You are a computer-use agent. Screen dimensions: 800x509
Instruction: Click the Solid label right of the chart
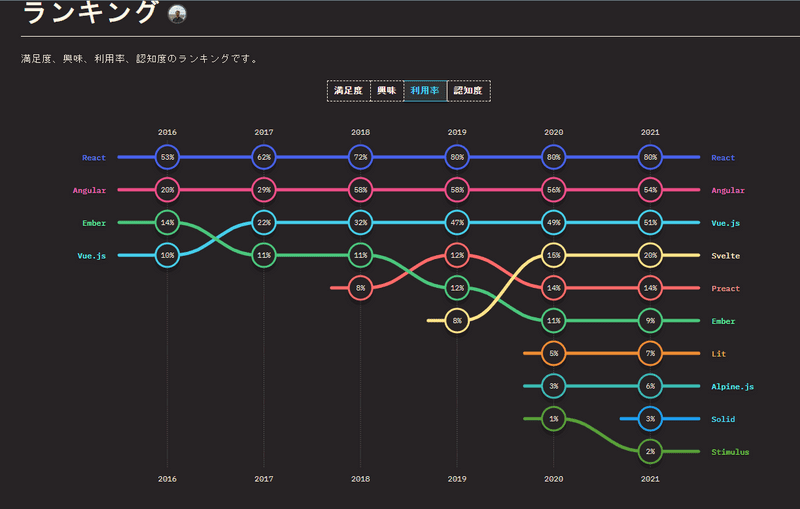(x=723, y=419)
